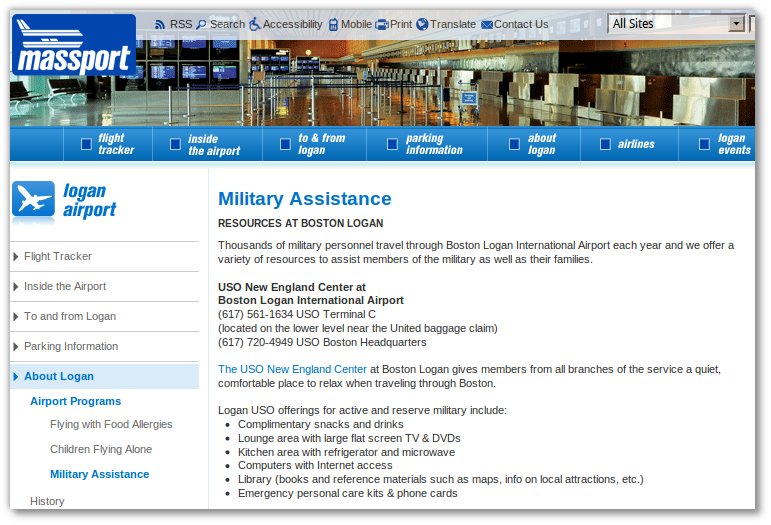Click the Military Assistance page heading
The height and width of the screenshot is (525, 771).
point(304,199)
